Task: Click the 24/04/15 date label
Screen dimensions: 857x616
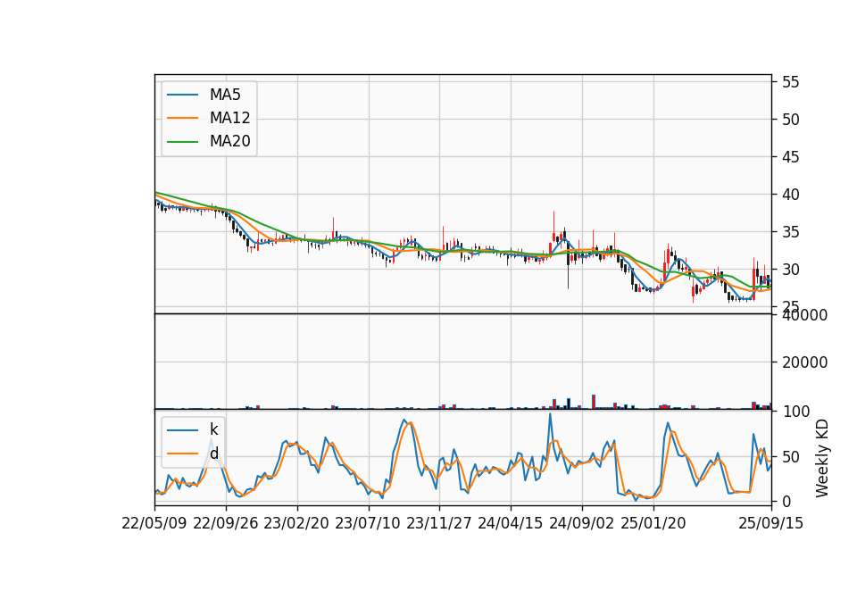Action: [511, 523]
